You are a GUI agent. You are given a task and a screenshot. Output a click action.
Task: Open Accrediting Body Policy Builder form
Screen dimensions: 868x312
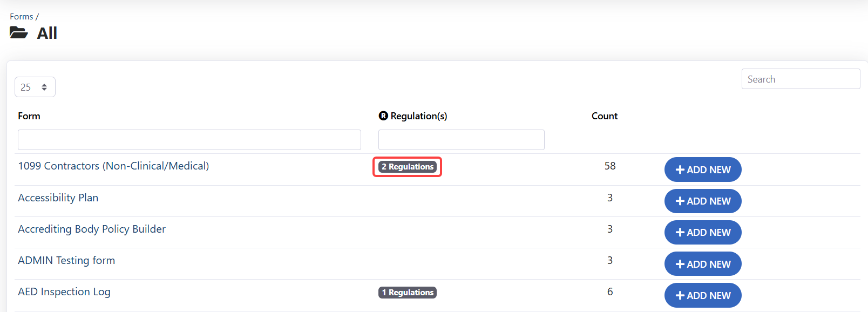(92, 229)
